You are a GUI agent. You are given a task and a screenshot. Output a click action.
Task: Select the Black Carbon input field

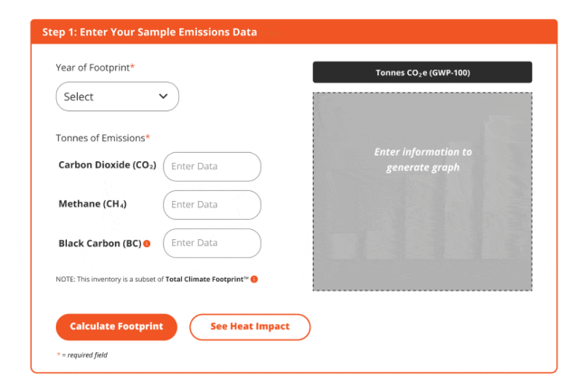tap(212, 244)
